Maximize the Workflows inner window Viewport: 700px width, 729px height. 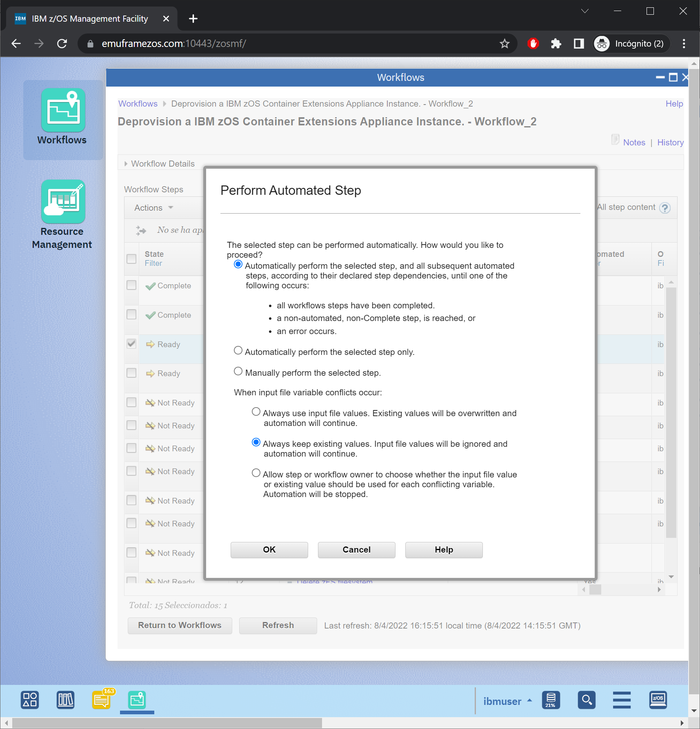tap(673, 77)
